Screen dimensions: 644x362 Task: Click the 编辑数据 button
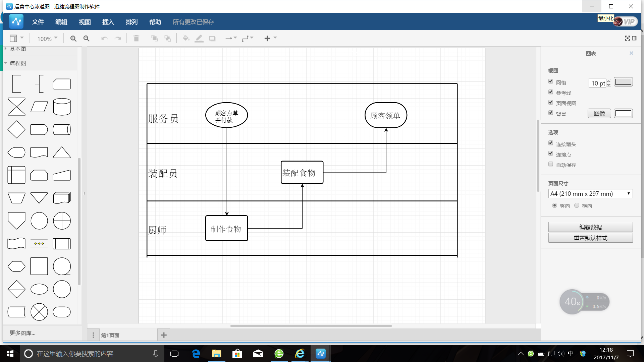click(x=590, y=227)
